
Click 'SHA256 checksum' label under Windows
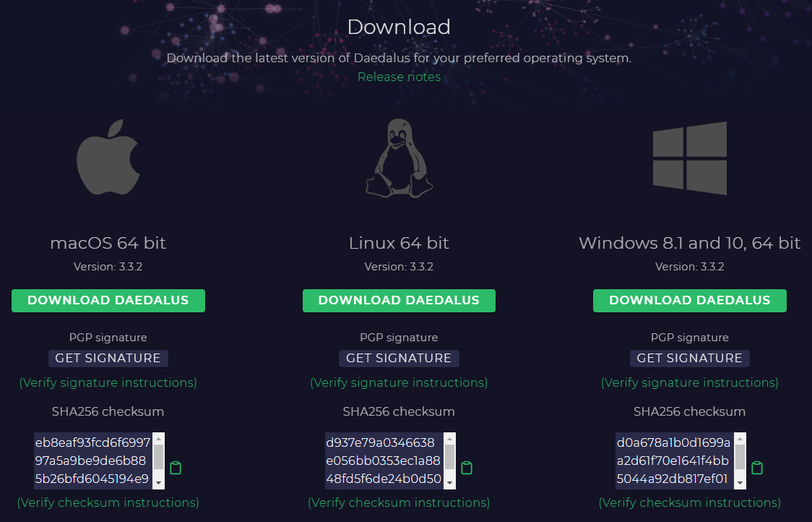point(690,411)
